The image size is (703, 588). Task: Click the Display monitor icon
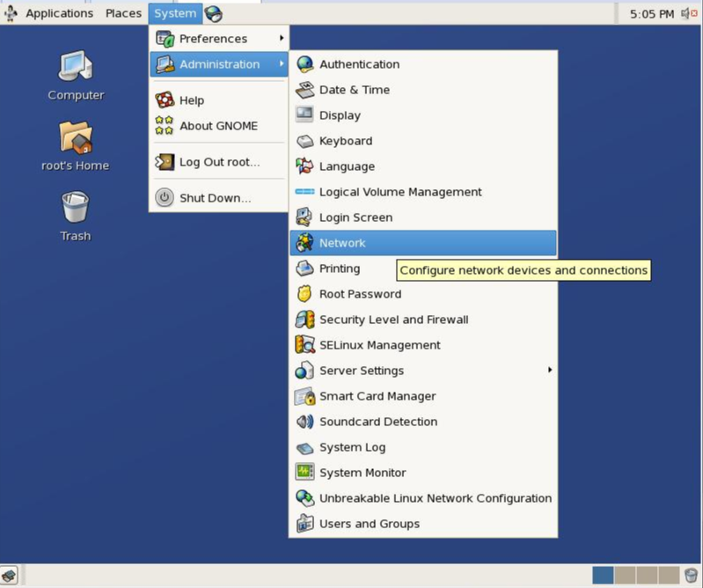305,114
